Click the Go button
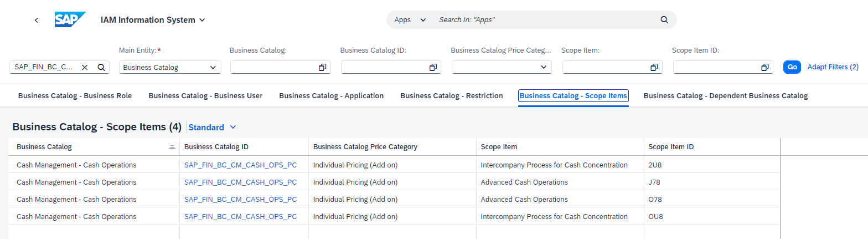Viewport: 868px width, 239px height. click(x=792, y=67)
